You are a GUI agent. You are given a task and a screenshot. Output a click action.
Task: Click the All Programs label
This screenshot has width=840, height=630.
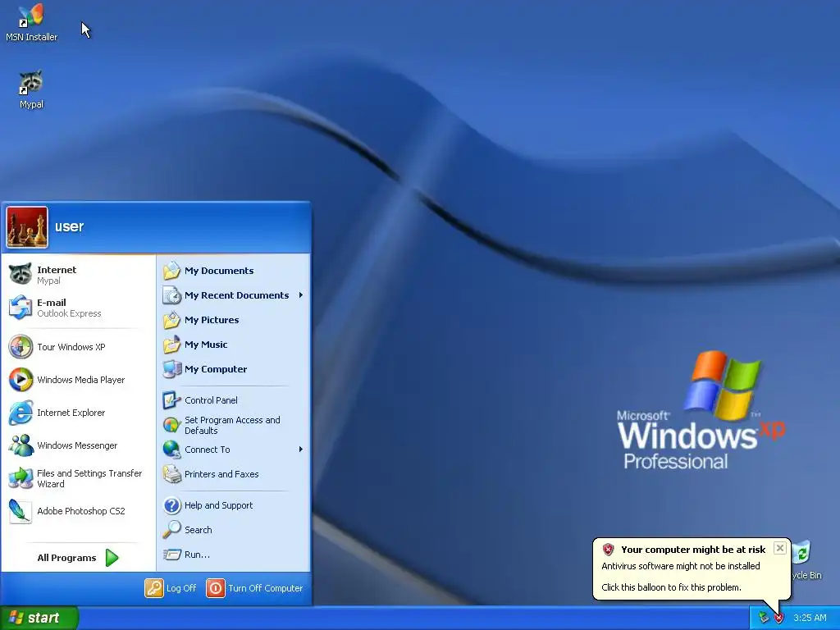tap(66, 558)
